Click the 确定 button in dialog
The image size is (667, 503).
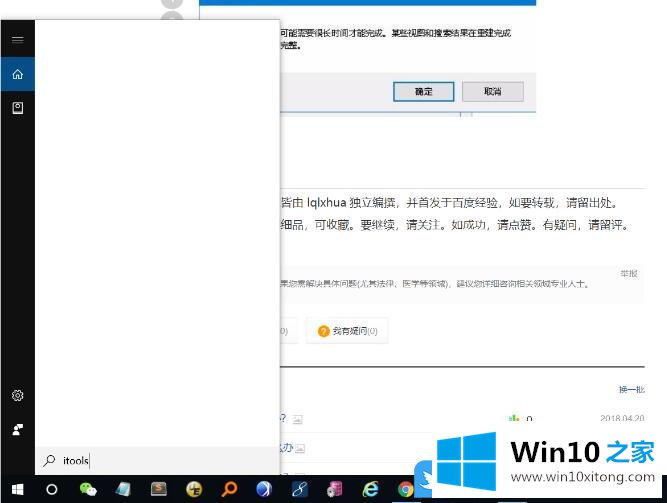tap(424, 91)
